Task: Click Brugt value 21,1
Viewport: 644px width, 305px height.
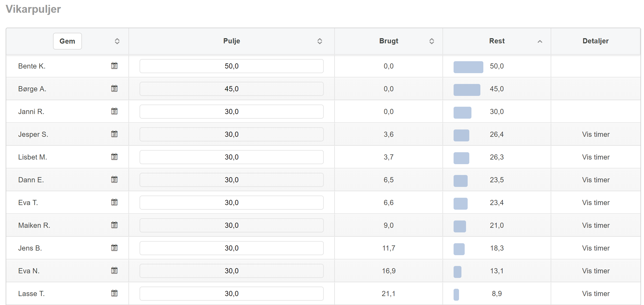Action: (388, 294)
